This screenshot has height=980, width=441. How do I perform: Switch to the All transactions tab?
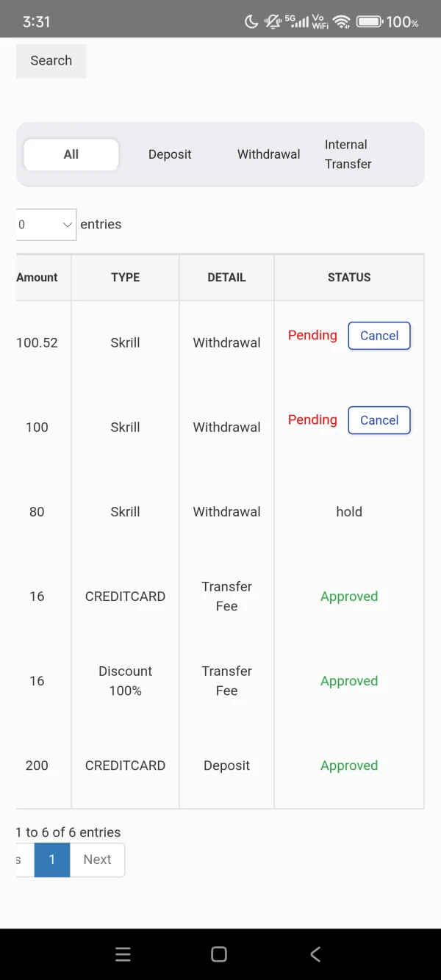[71, 154]
